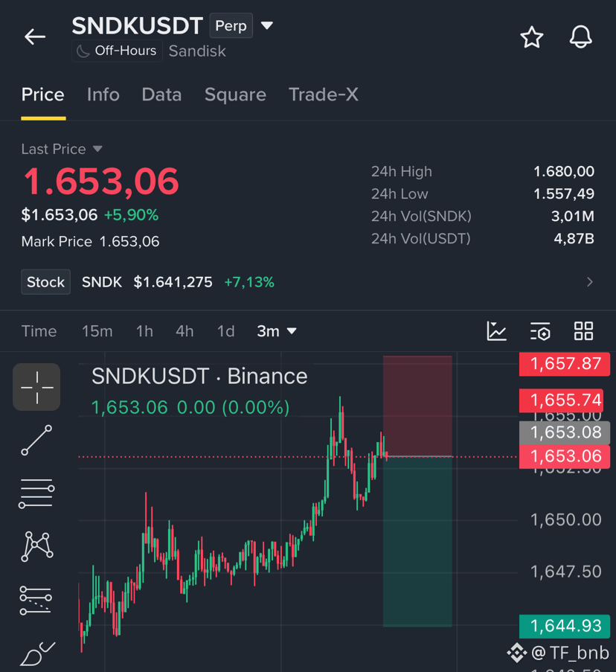
Task: Select the Time chart view
Action: point(39,331)
